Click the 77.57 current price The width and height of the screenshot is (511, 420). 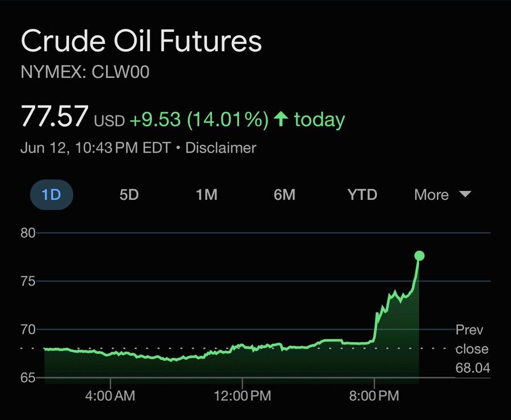pos(54,117)
